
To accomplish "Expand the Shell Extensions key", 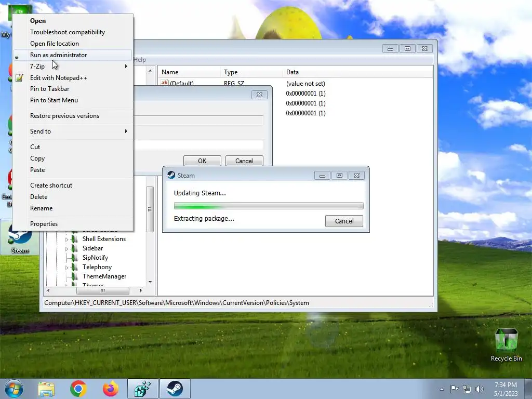I will pyautogui.click(x=66, y=240).
